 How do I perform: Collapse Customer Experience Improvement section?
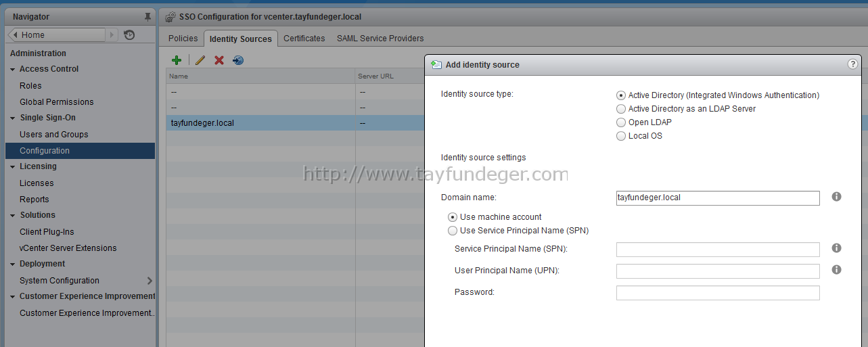[x=13, y=296]
